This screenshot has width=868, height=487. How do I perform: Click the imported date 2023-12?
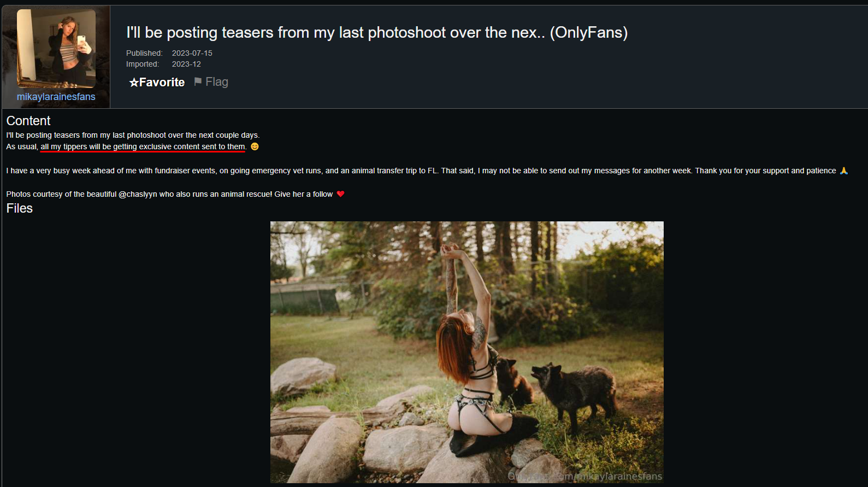(x=186, y=64)
